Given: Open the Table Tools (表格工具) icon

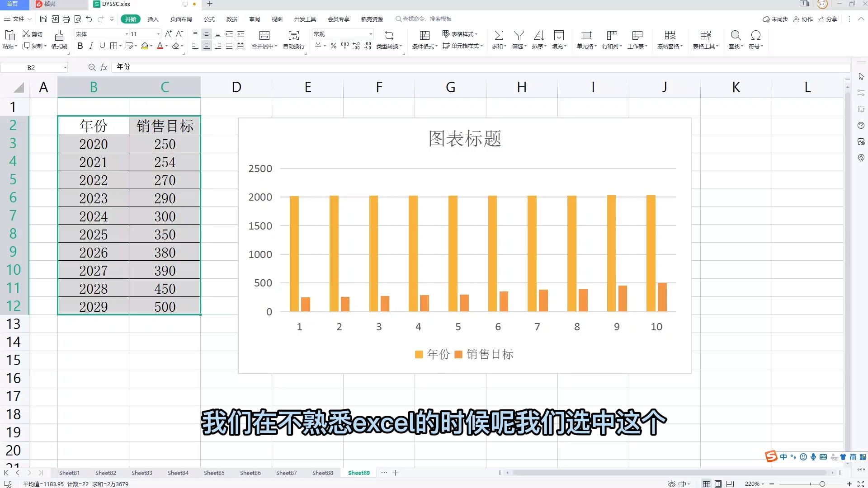Looking at the screenshot, I should click(x=705, y=35).
